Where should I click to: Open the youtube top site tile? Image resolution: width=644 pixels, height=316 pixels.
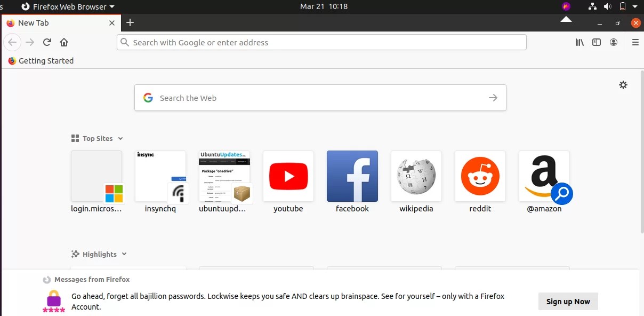288,176
